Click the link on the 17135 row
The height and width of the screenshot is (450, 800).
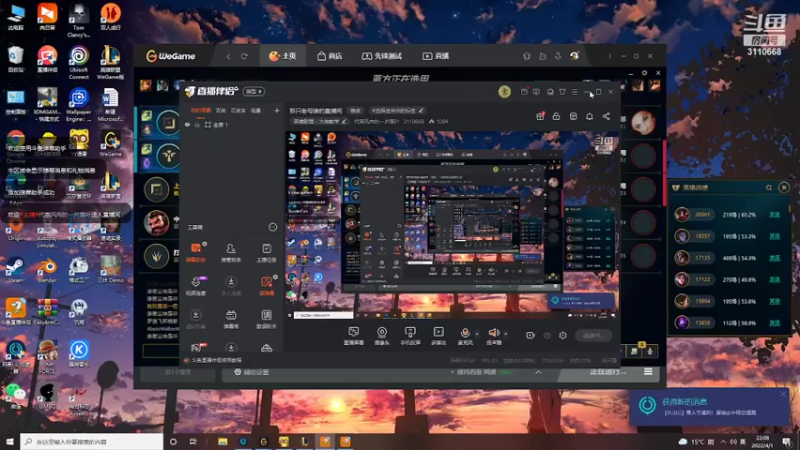click(774, 258)
